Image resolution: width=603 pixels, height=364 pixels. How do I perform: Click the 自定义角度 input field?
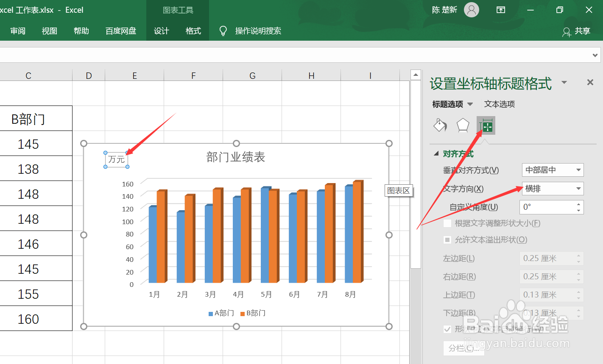point(547,207)
